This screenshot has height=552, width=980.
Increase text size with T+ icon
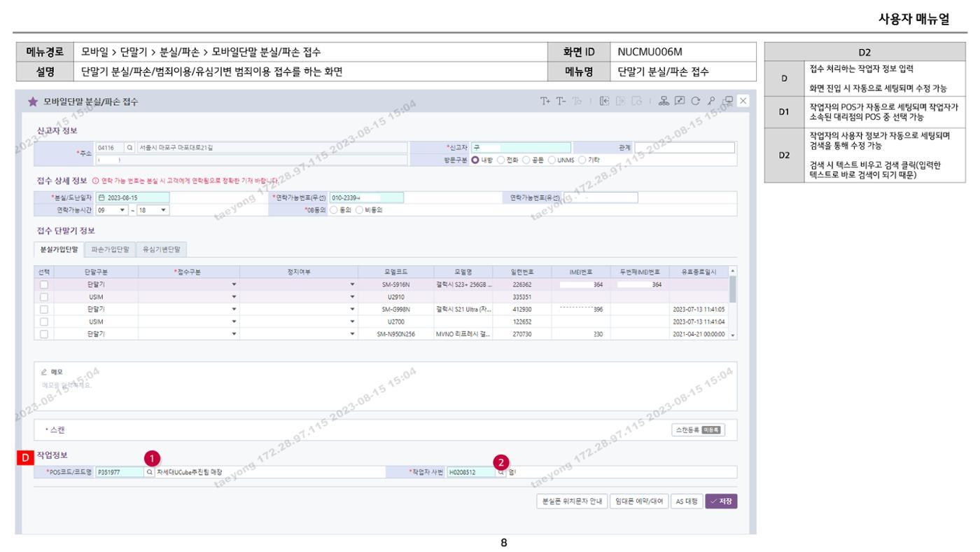[545, 102]
